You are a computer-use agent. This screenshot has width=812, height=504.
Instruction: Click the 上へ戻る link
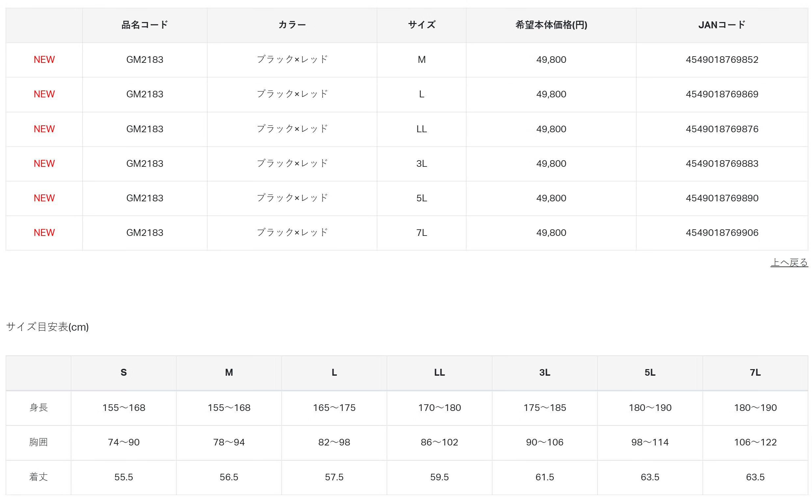click(x=789, y=263)
